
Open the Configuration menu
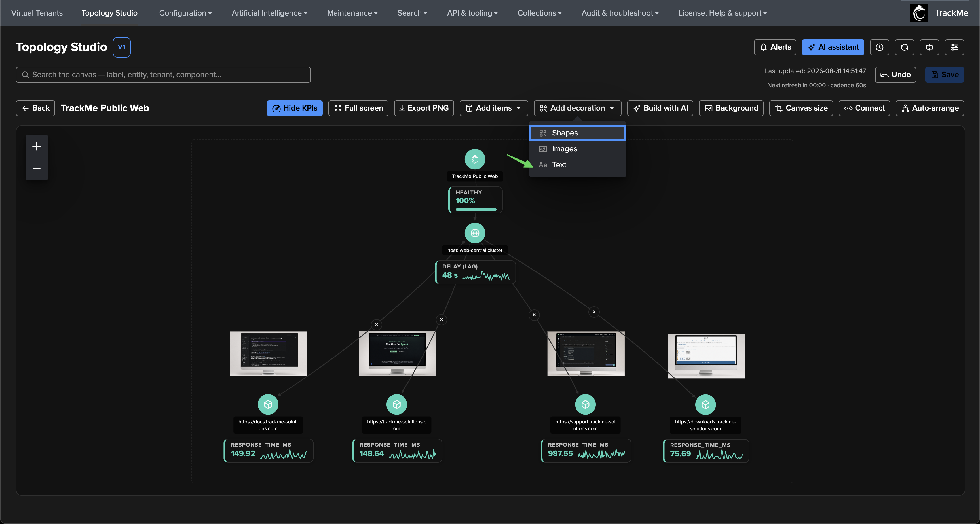tap(185, 13)
